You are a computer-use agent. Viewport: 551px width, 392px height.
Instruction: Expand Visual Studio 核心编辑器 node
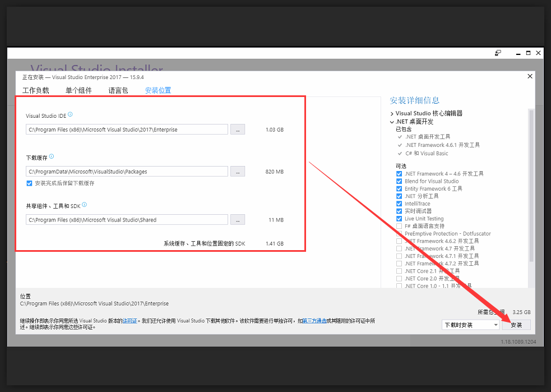click(x=392, y=113)
